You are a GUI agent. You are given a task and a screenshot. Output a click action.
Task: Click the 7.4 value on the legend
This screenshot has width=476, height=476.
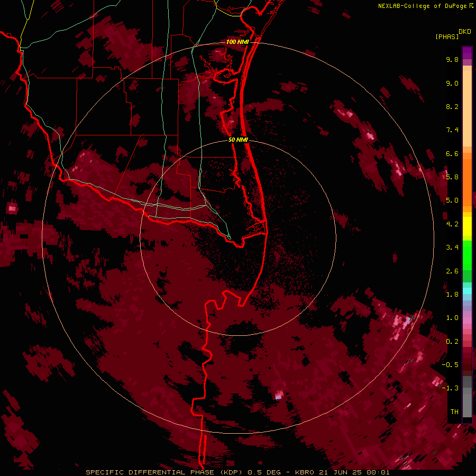point(452,130)
